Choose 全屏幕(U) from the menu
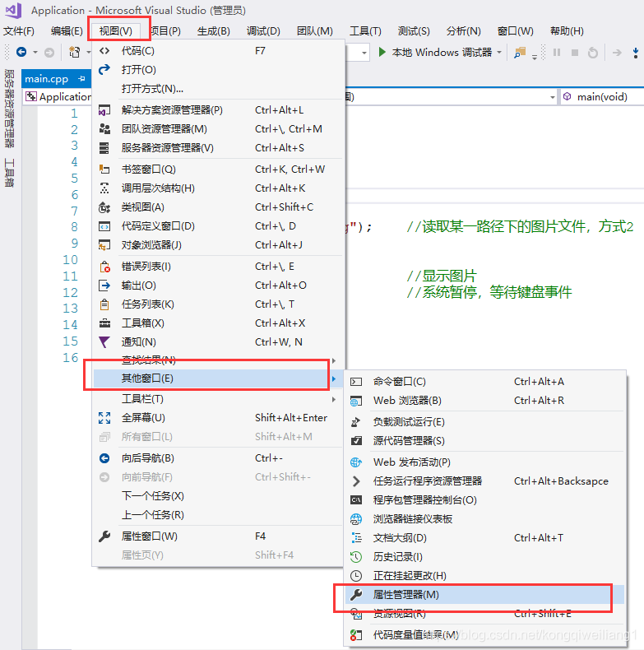The image size is (644, 650). [219, 417]
